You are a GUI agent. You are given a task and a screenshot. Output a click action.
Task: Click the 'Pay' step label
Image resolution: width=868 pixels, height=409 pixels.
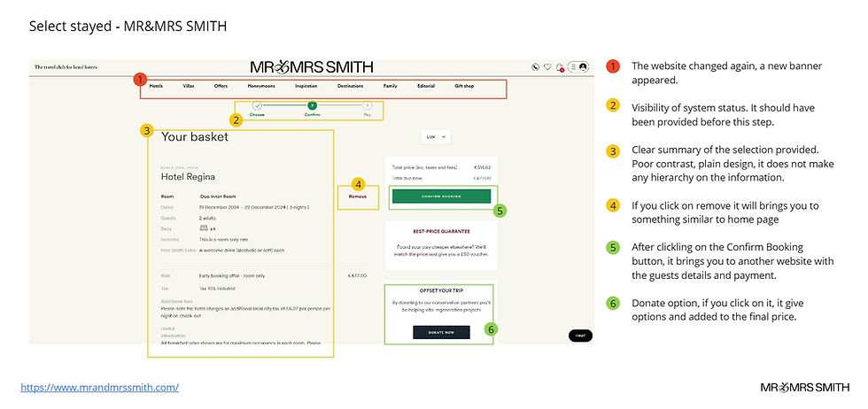pyautogui.click(x=368, y=114)
